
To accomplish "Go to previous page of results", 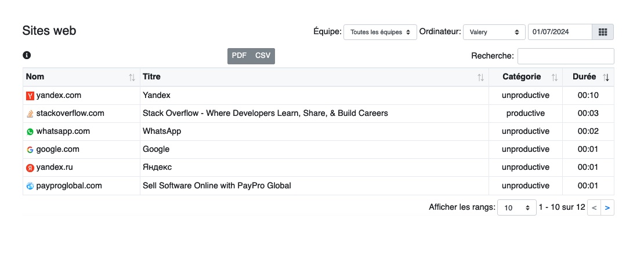I will point(594,207).
